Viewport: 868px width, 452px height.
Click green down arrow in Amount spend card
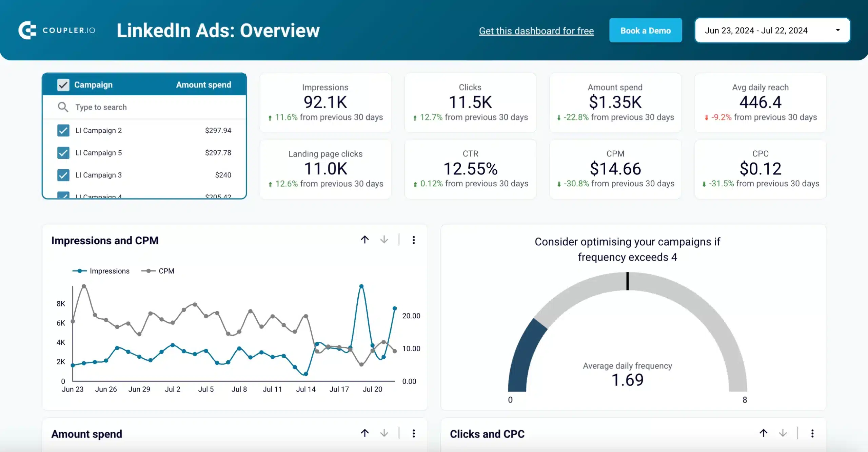click(x=559, y=118)
